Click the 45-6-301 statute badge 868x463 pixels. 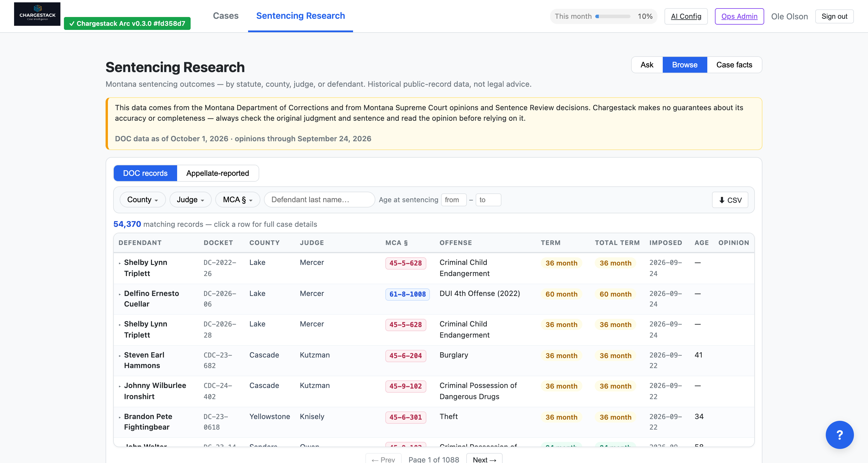tap(405, 417)
